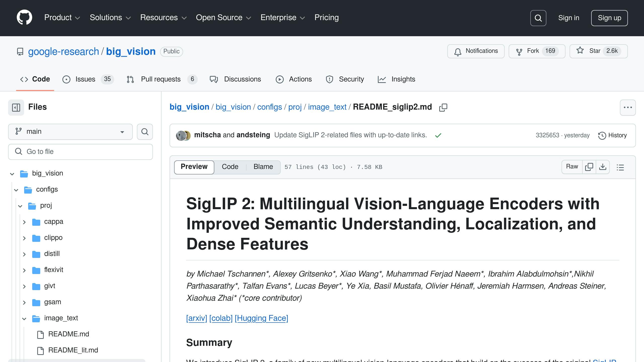Open the google-research owner link
The image size is (644, 362).
click(63, 52)
